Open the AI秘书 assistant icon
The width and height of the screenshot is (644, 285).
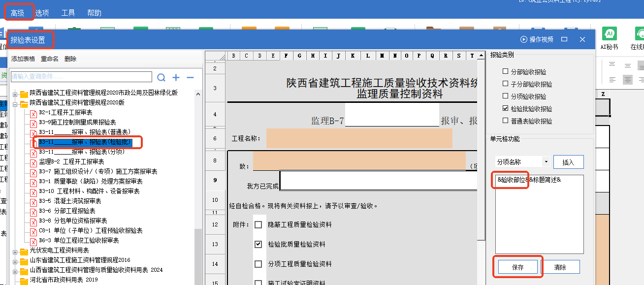609,34
